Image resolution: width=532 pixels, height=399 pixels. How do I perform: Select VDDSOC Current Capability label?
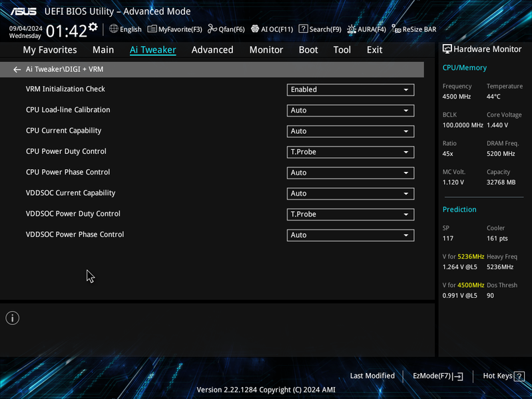click(x=71, y=193)
